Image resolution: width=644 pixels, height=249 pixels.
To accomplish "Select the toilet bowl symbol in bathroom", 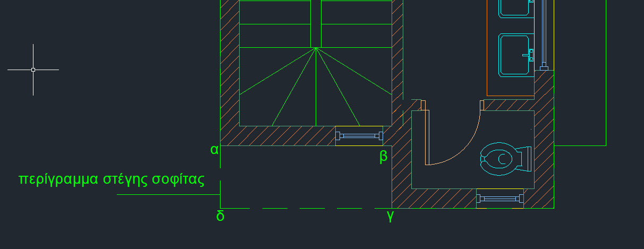I will (498, 159).
